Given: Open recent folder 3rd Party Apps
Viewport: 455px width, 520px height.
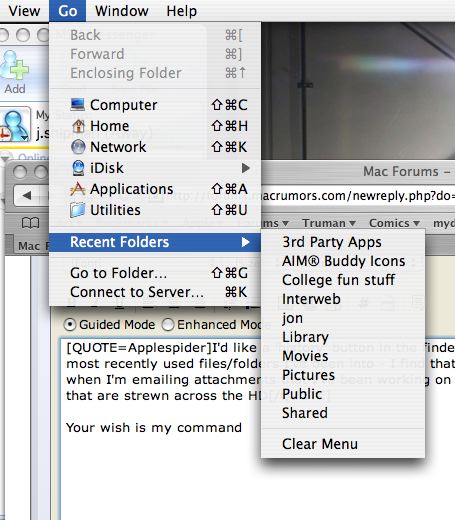Looking at the screenshot, I should pos(343,242).
